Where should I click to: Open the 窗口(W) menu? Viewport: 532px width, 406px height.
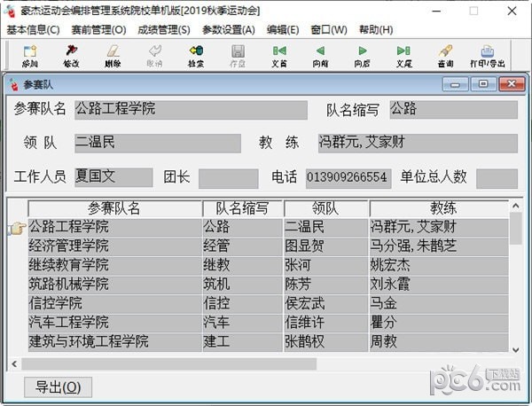(x=329, y=30)
